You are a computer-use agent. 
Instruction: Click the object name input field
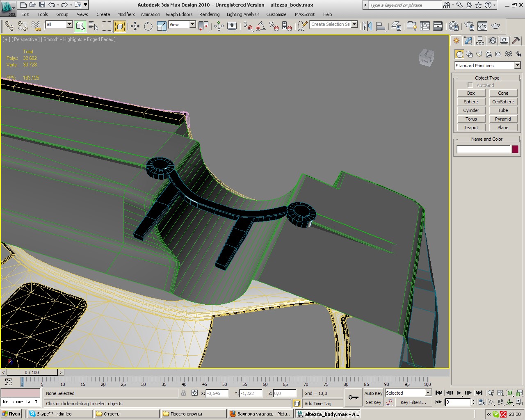483,149
